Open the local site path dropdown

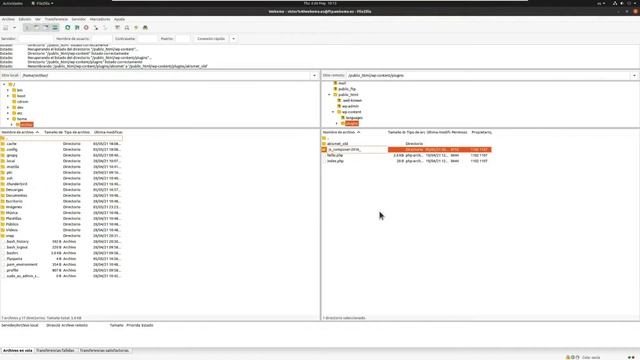coord(314,76)
